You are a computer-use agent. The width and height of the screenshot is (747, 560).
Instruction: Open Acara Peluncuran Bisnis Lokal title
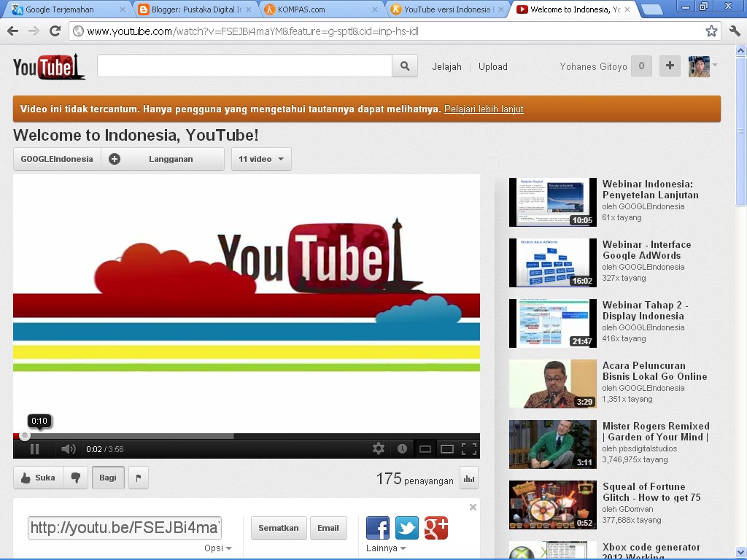654,371
